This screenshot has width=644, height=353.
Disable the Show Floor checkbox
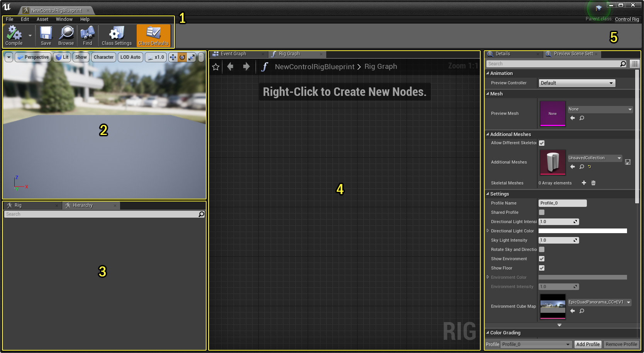pyautogui.click(x=542, y=268)
